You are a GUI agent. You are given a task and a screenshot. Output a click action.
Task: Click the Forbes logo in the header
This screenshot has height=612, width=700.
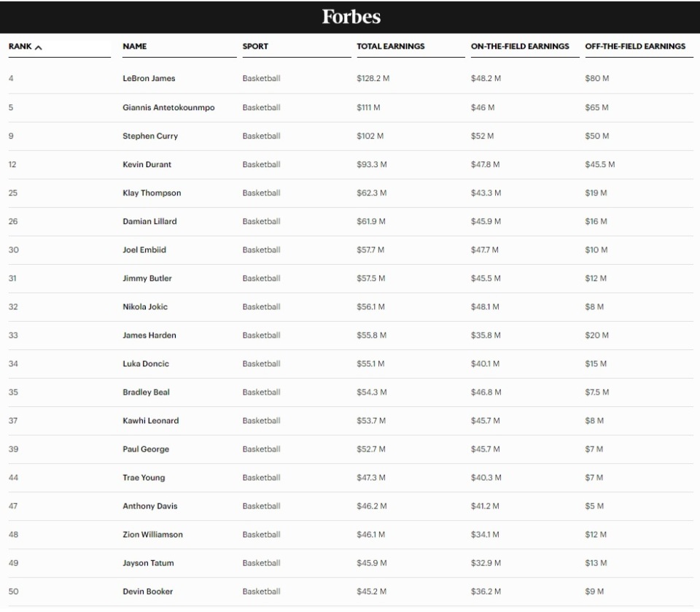(351, 17)
